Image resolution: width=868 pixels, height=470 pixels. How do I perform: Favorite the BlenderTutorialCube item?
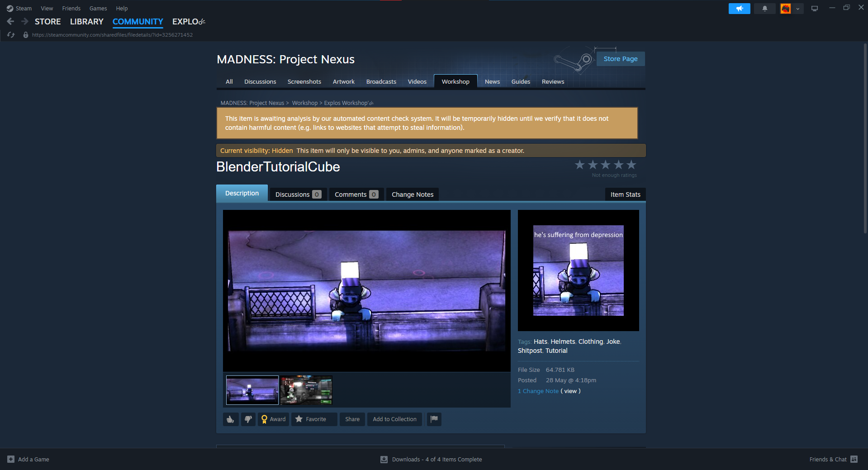314,419
